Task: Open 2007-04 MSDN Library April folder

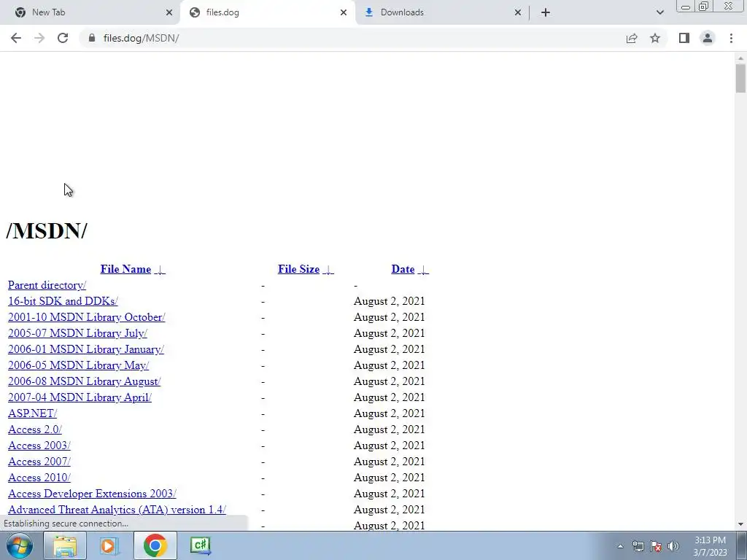Action: 80,397
